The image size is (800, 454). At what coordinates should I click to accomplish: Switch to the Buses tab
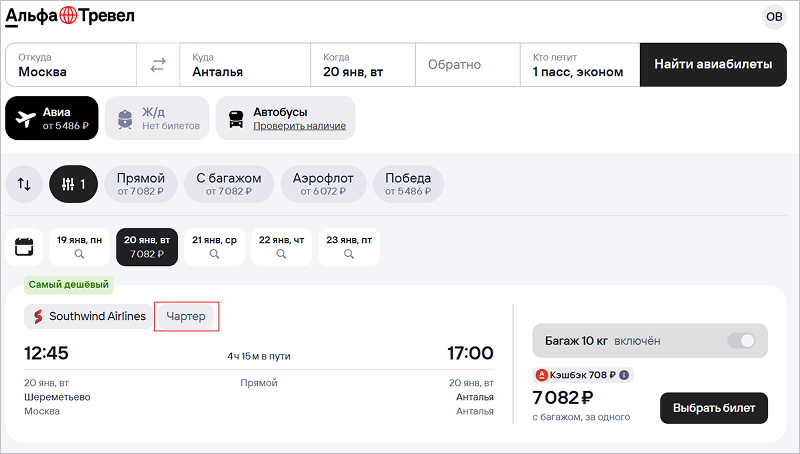coord(285,118)
